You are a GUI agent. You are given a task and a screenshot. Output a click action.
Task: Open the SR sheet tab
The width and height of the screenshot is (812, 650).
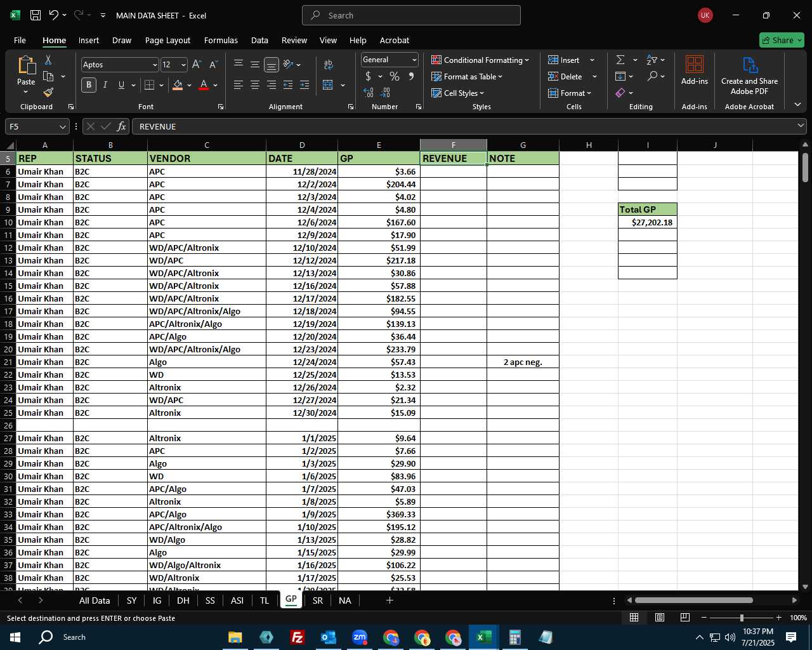coord(318,600)
